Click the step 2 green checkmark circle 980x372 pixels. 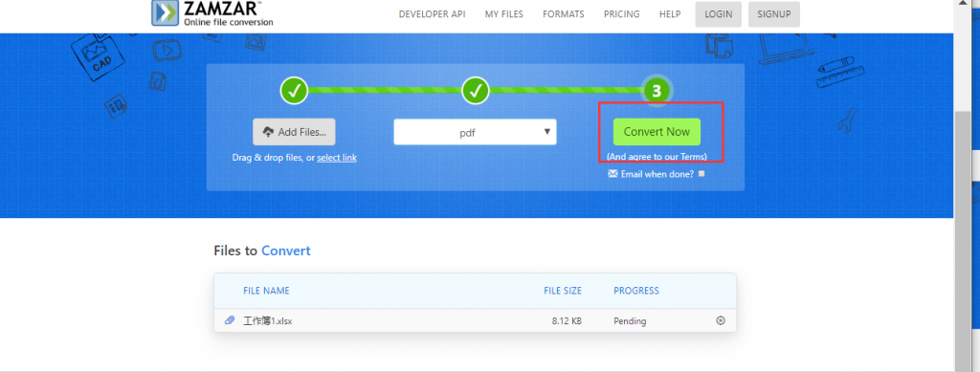pyautogui.click(x=475, y=91)
